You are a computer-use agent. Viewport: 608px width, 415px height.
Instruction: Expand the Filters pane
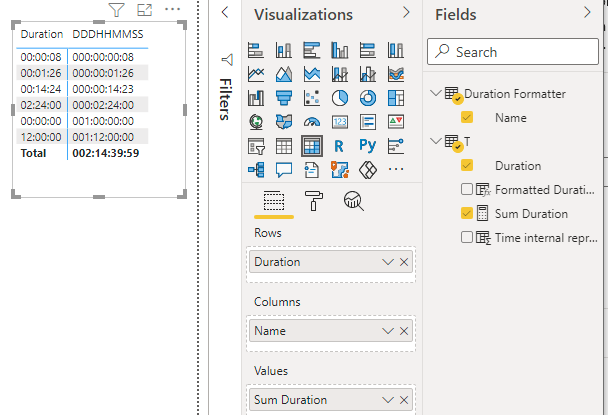pyautogui.click(x=225, y=13)
